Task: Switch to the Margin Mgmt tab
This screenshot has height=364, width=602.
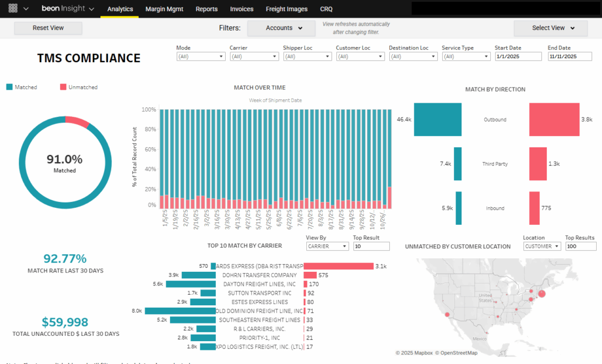Action: coord(164,9)
